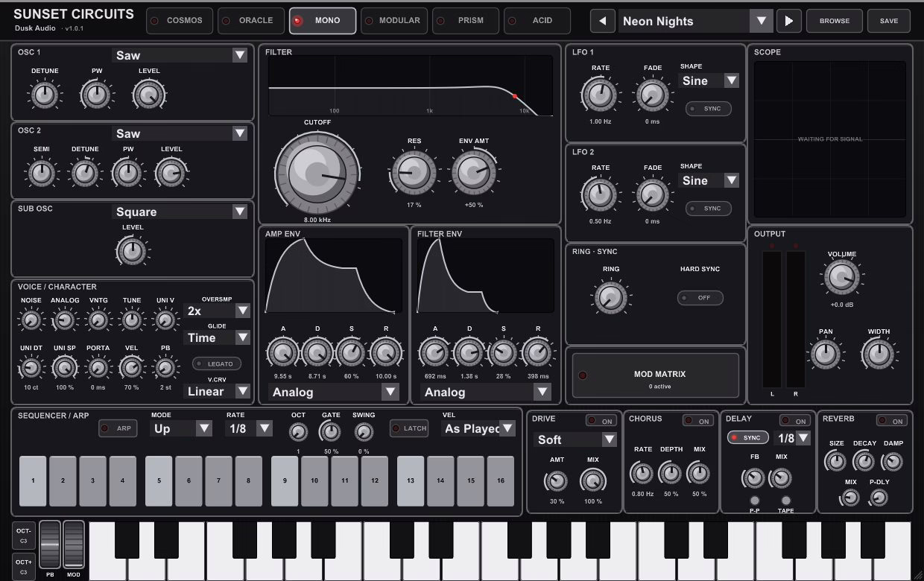Toggle the sequencer Latch button

(x=409, y=428)
